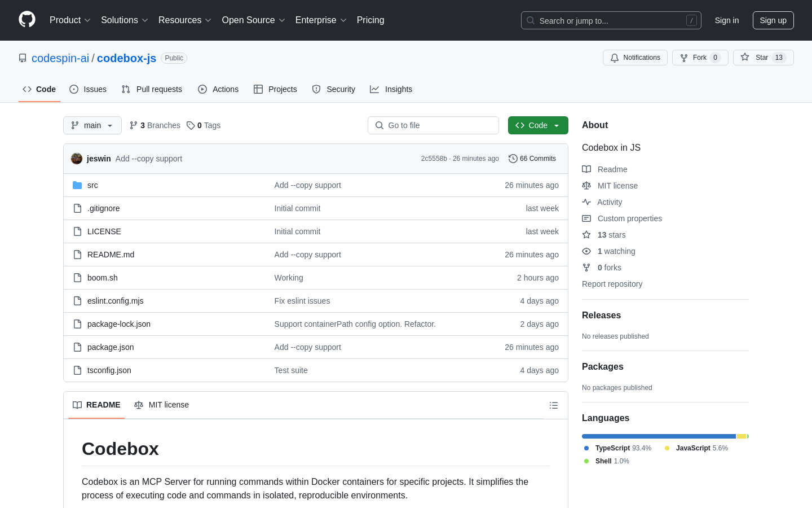Expand the Resources menu
Screen dimensions: 812x508
click(x=185, y=20)
